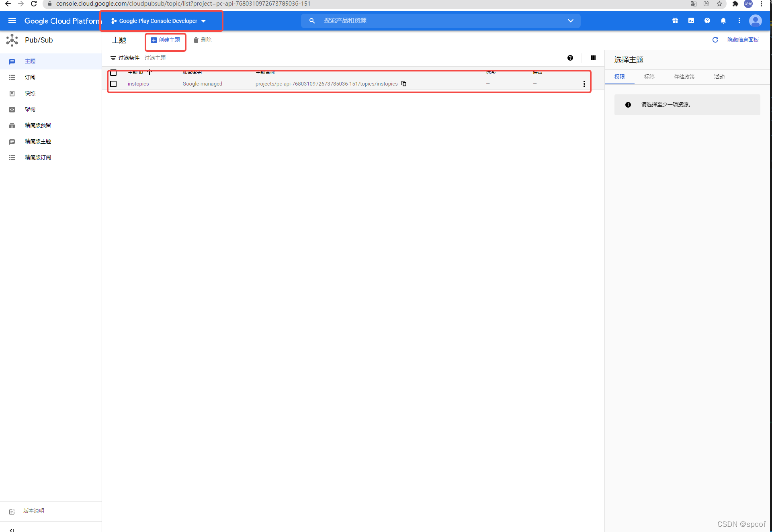Open the instopics row three-dot menu

(x=584, y=84)
